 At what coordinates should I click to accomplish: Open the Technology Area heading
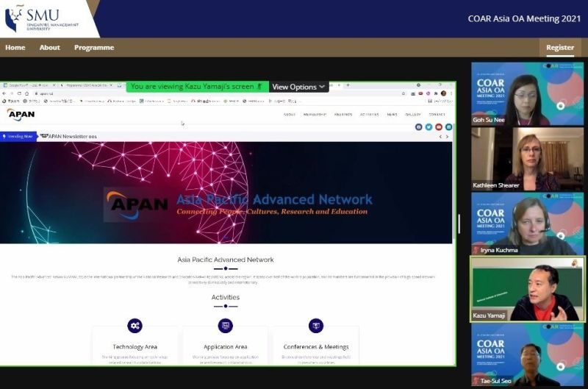[135, 347]
